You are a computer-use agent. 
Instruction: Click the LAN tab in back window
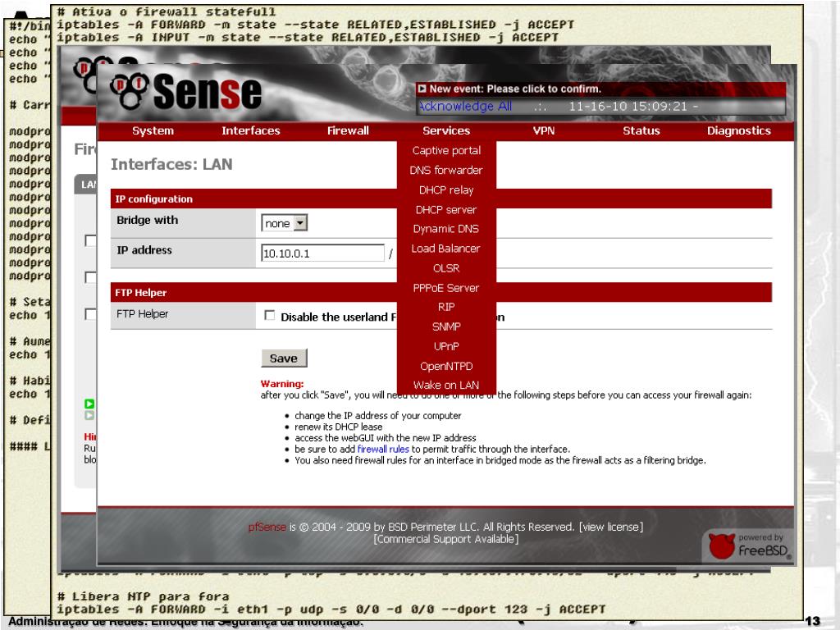pyautogui.click(x=85, y=185)
